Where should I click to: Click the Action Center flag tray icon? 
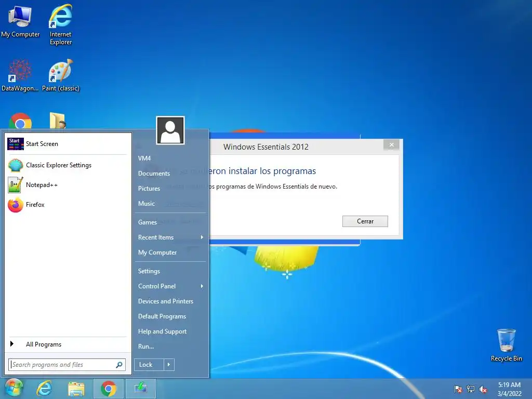(458, 389)
